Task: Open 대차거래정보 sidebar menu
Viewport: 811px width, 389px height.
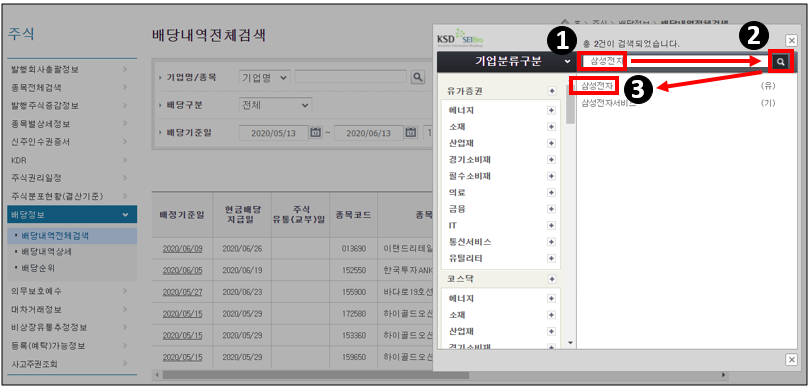Action: [x=72, y=310]
